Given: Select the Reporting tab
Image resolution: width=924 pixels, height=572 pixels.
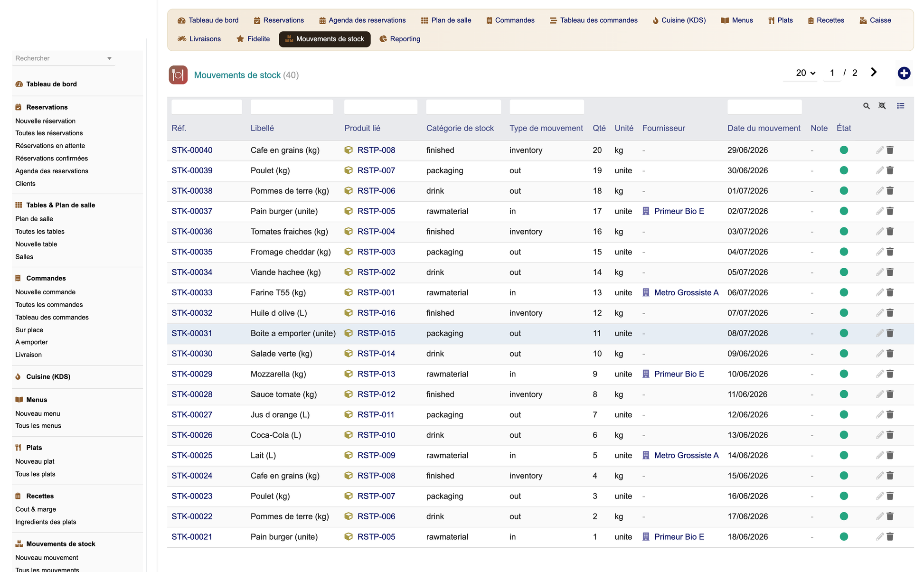Looking at the screenshot, I should tap(400, 39).
